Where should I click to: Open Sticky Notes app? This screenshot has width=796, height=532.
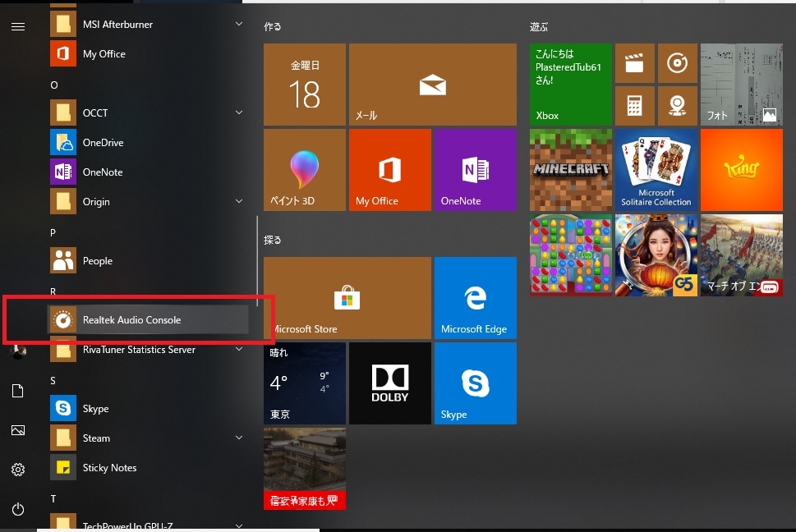(148, 468)
